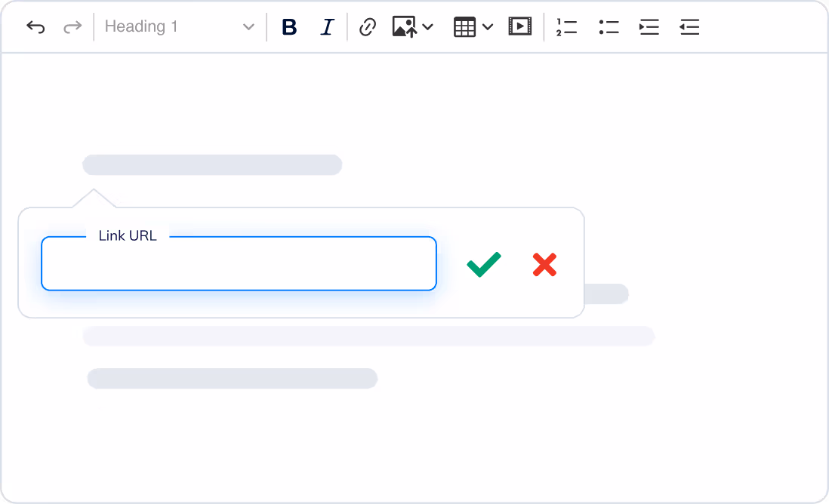Image resolution: width=829 pixels, height=504 pixels.
Task: Apply bulleted list formatting
Action: coord(609,27)
